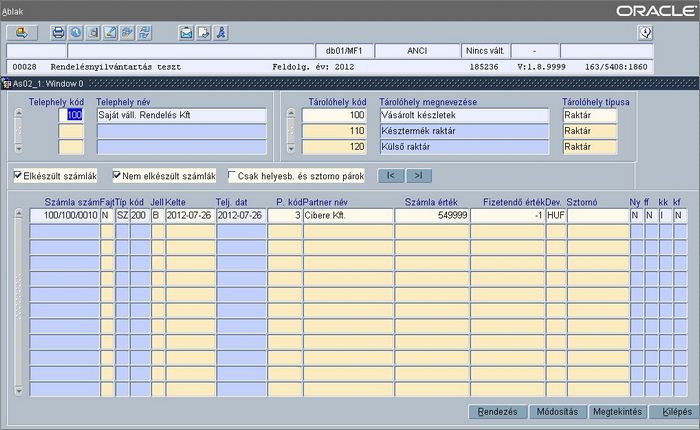
Task: Select Tárolóhely kód 120 field
Action: pos(334,147)
